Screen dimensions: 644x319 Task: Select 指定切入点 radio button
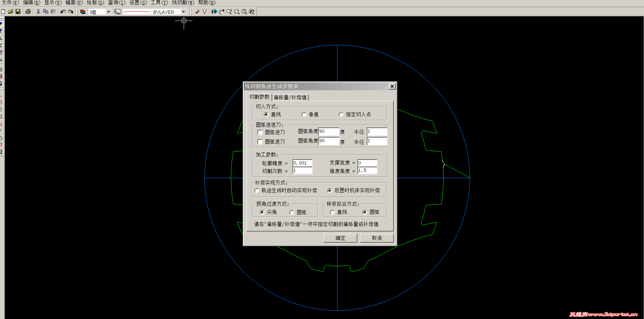pos(341,115)
